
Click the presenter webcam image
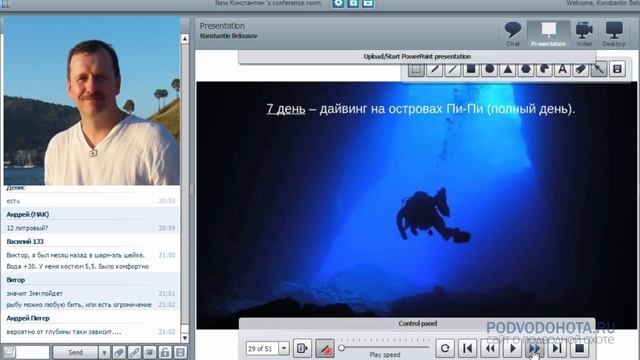92,101
